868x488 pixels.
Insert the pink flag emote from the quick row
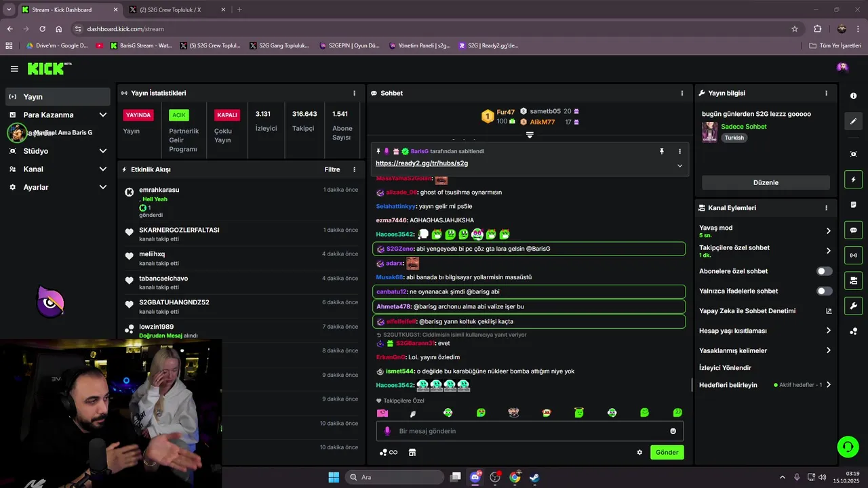click(x=382, y=413)
